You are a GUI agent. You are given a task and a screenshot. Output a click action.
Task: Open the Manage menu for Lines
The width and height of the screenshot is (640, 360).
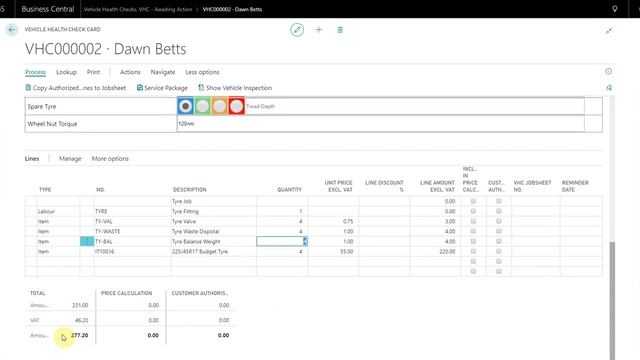tap(70, 158)
